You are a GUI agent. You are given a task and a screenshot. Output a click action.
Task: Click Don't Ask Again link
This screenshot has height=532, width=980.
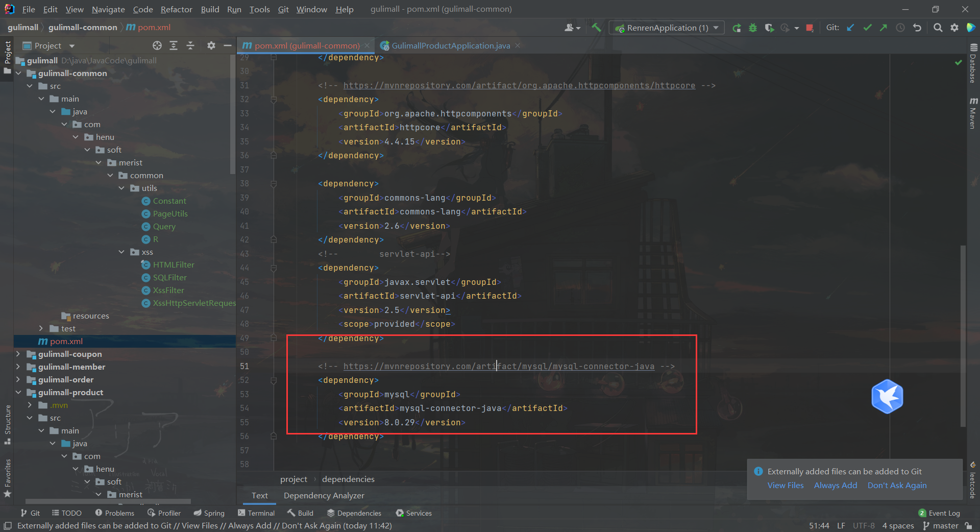[x=897, y=485]
